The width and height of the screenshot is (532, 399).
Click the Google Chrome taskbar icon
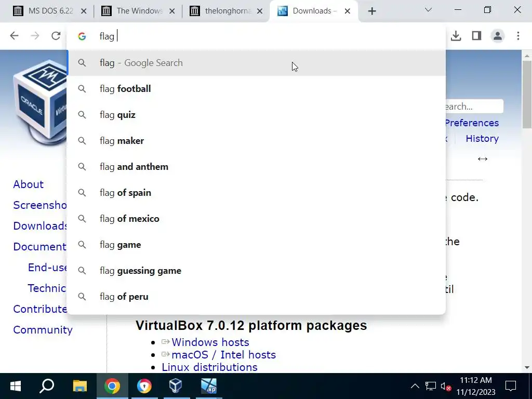click(112, 386)
